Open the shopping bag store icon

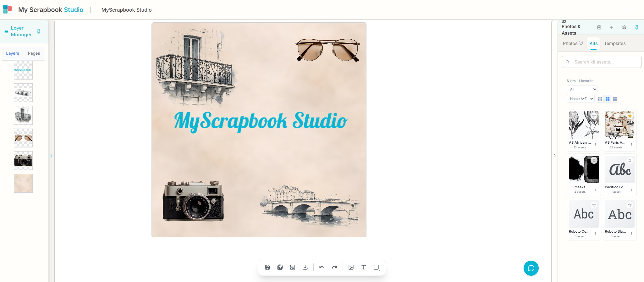(599, 27)
